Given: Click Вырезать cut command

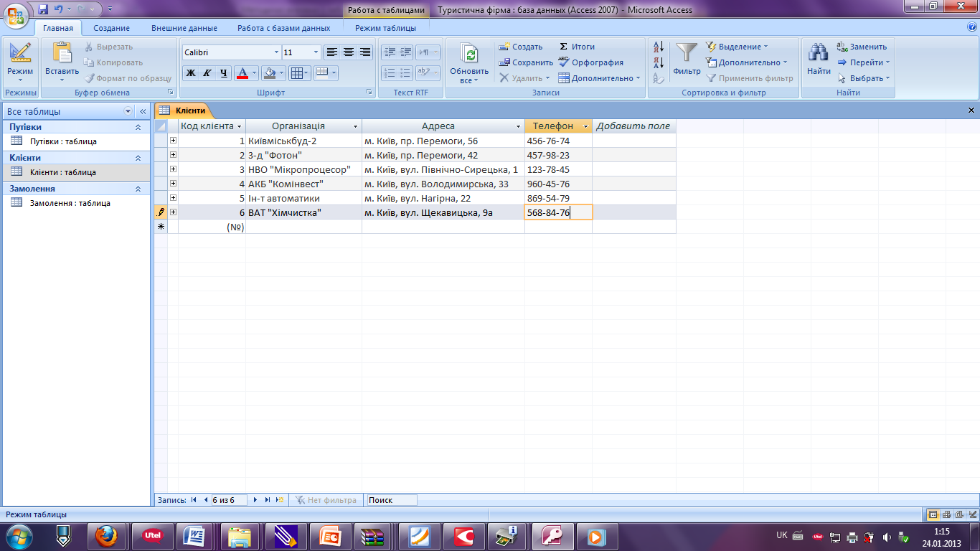Looking at the screenshot, I should pos(109,47).
